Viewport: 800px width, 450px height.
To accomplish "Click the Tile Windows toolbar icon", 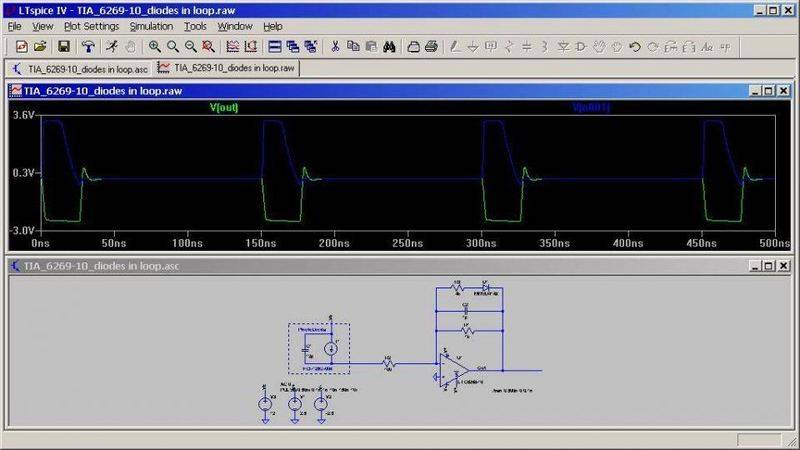I will pos(275,46).
